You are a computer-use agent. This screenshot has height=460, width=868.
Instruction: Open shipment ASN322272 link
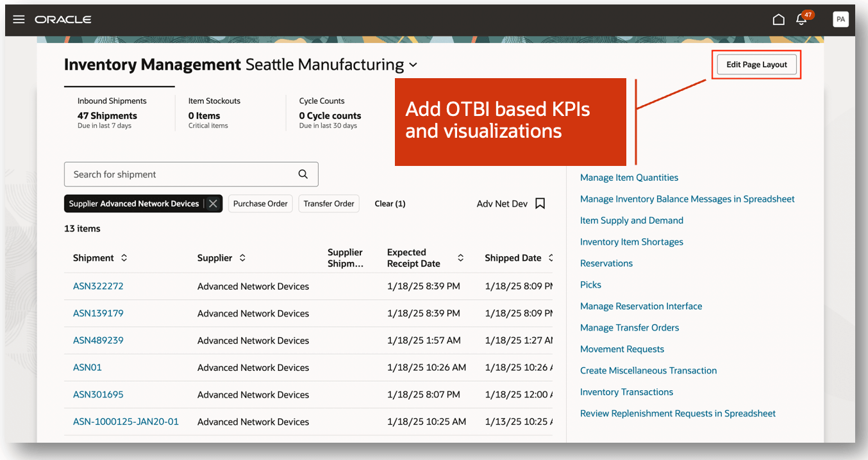click(x=98, y=286)
